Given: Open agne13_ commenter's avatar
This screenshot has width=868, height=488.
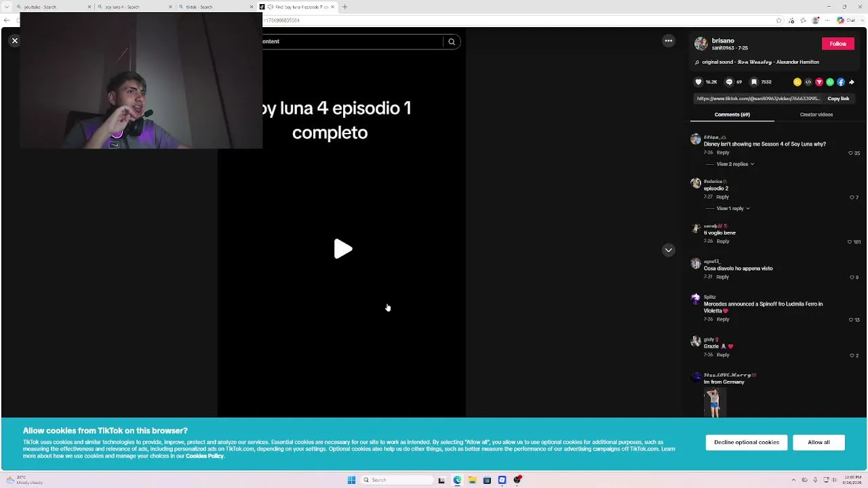Looking at the screenshot, I should 696,263.
